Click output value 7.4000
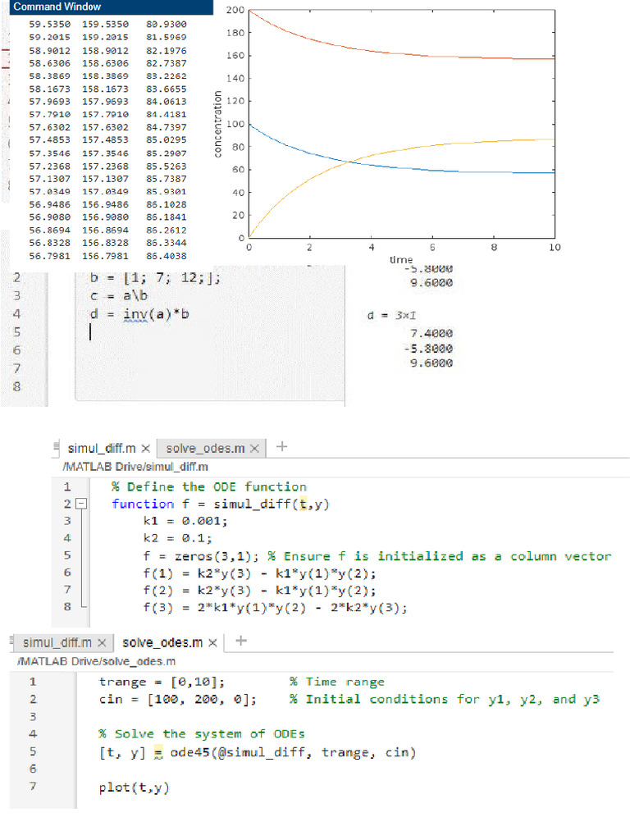630x840 pixels. pos(431,333)
